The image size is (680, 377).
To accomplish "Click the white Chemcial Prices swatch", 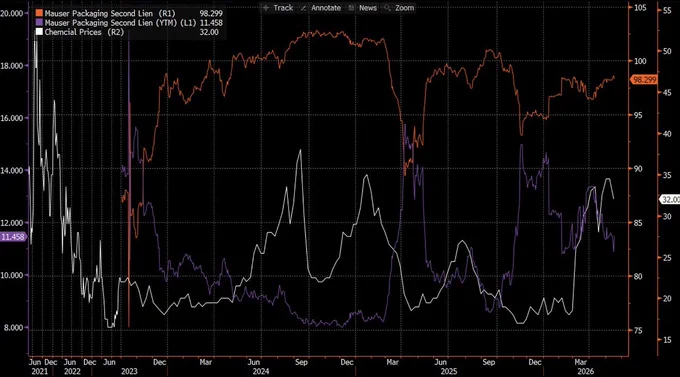I will click(39, 32).
